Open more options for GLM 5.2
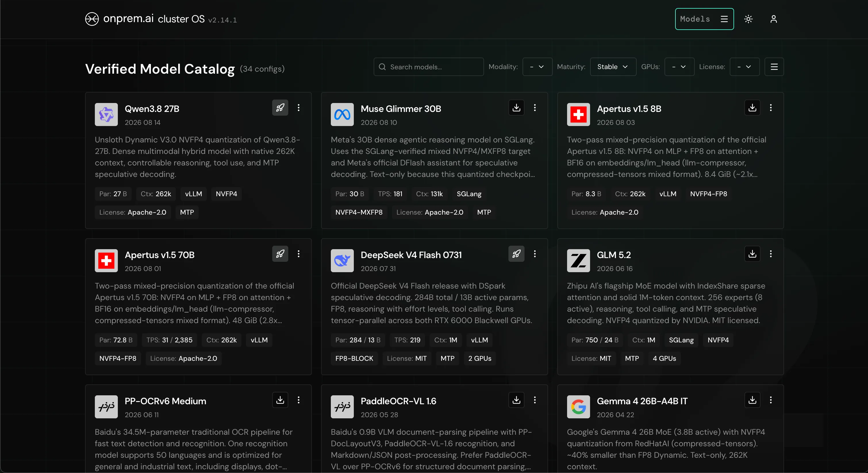Image resolution: width=868 pixels, height=473 pixels. [x=771, y=254]
